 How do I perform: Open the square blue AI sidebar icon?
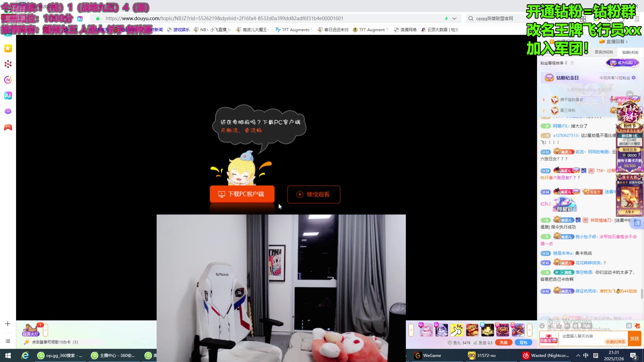coord(8,96)
